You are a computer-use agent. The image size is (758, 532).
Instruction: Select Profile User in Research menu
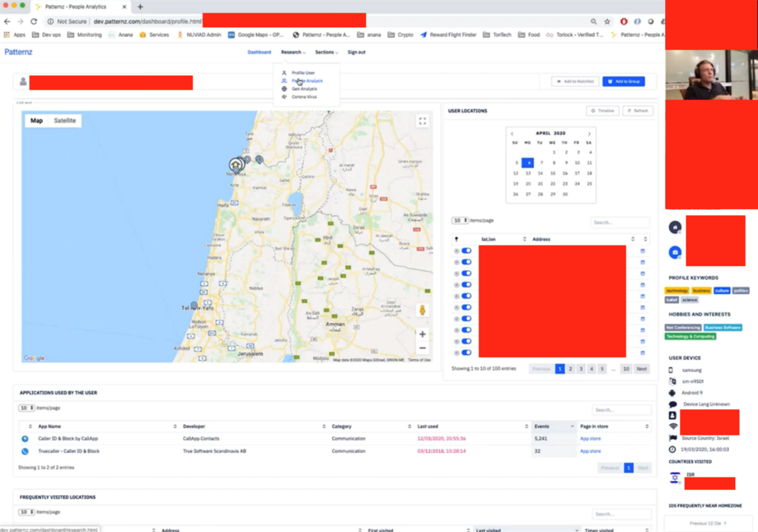click(303, 73)
